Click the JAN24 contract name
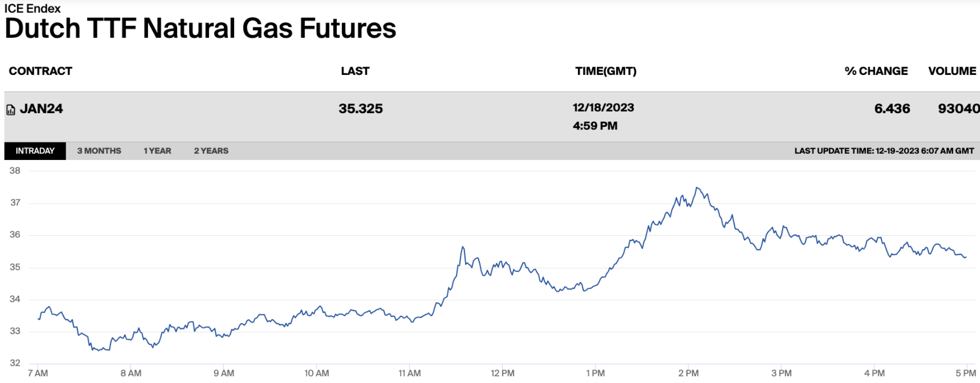 42,109
